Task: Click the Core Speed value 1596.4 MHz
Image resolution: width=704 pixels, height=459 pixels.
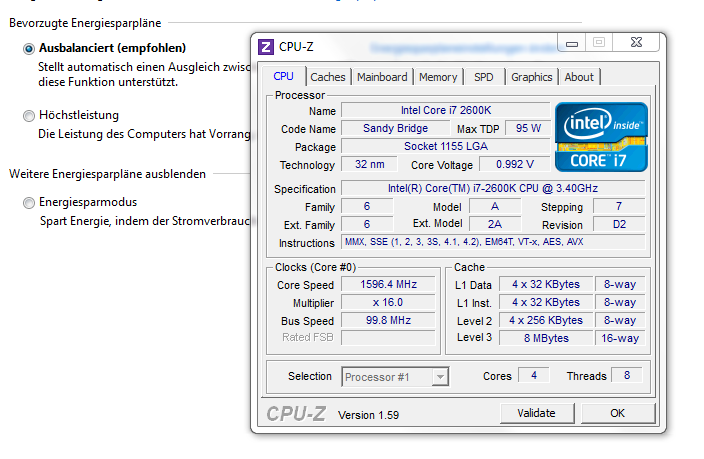Action: coord(388,284)
